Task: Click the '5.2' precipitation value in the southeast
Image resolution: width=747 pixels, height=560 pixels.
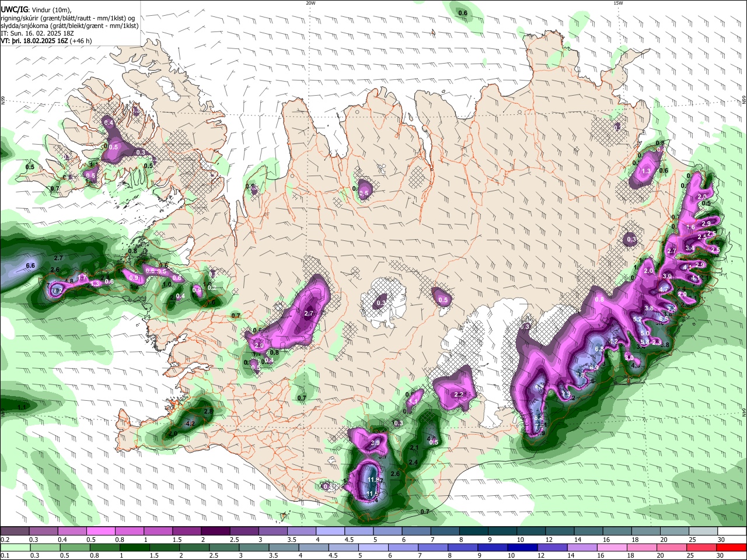Action: pos(637,319)
